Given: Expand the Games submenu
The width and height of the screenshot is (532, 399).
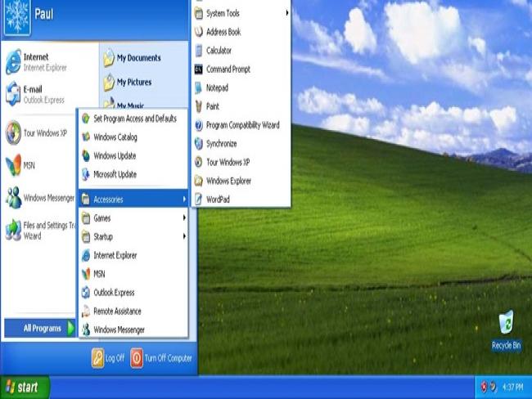Looking at the screenshot, I should coord(102,218).
